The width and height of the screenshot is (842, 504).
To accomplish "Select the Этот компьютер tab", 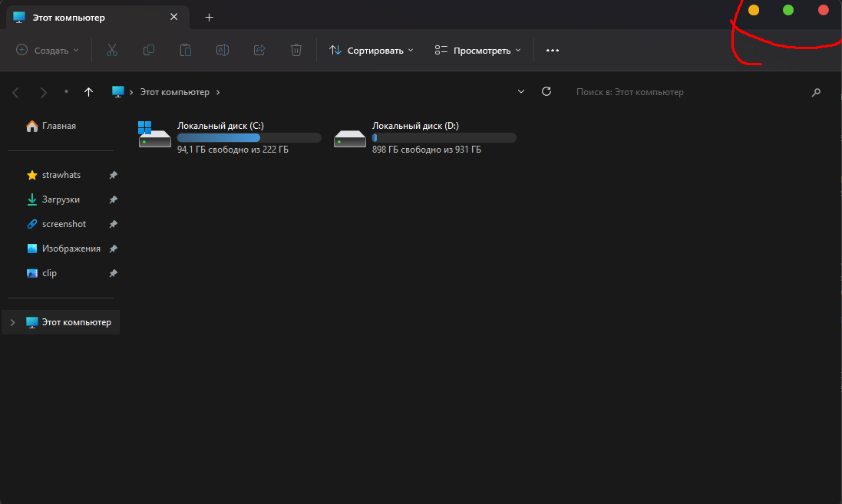I will coord(97,17).
